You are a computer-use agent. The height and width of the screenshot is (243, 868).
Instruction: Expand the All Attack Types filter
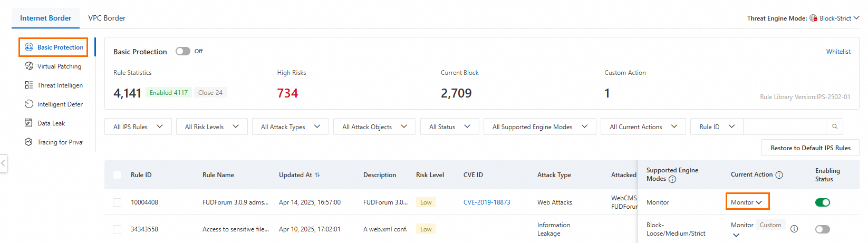click(x=291, y=127)
